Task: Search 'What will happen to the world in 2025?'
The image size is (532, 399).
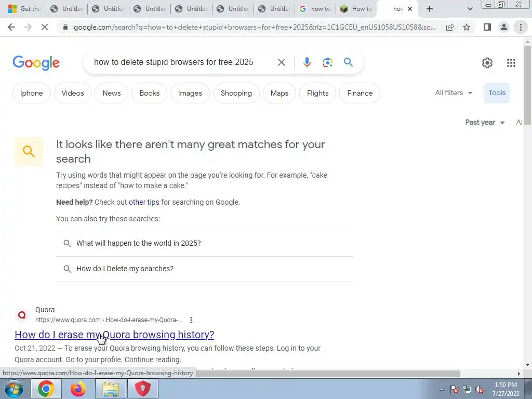Action: (205, 244)
